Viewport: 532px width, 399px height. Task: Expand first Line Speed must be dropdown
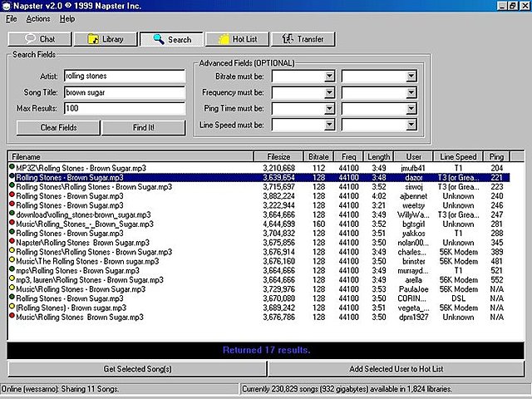329,126
